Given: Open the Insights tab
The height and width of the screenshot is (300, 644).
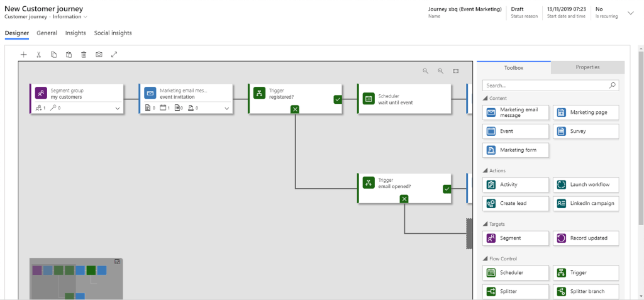Looking at the screenshot, I should click(75, 33).
